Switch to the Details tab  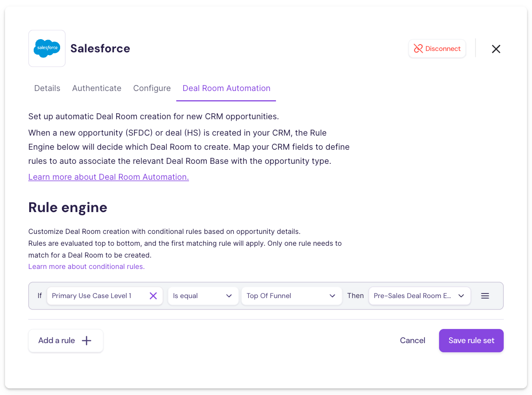coord(47,88)
